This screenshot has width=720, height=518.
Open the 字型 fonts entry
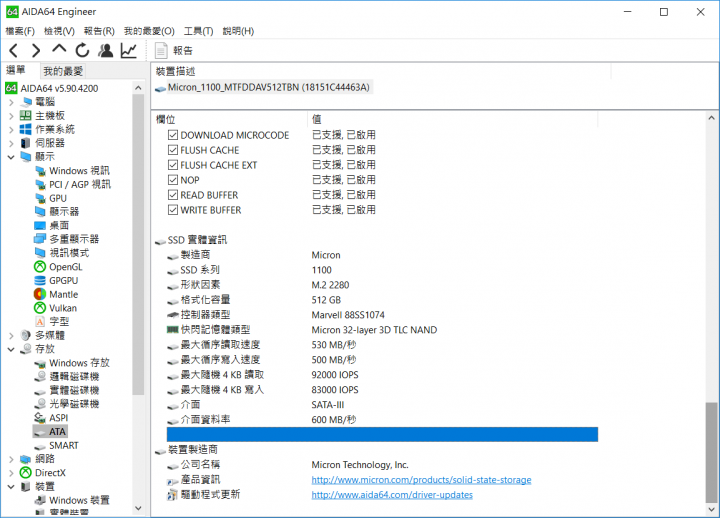[59, 321]
